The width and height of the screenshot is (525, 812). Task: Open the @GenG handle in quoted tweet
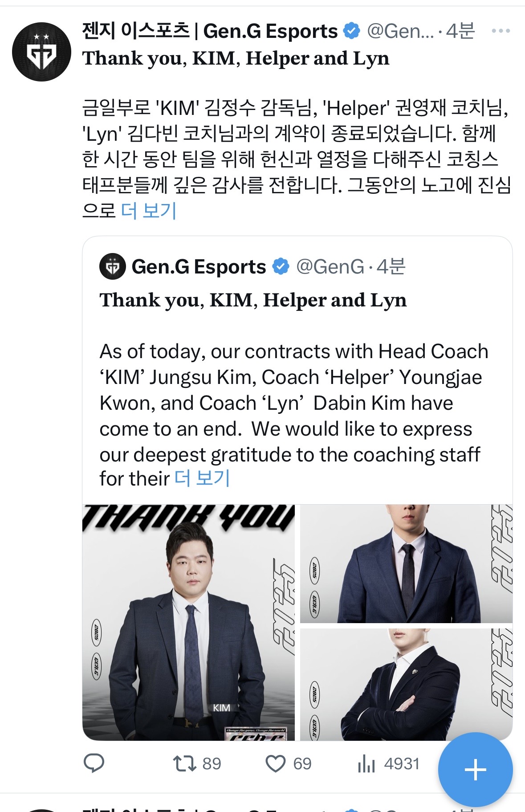pyautogui.click(x=330, y=266)
